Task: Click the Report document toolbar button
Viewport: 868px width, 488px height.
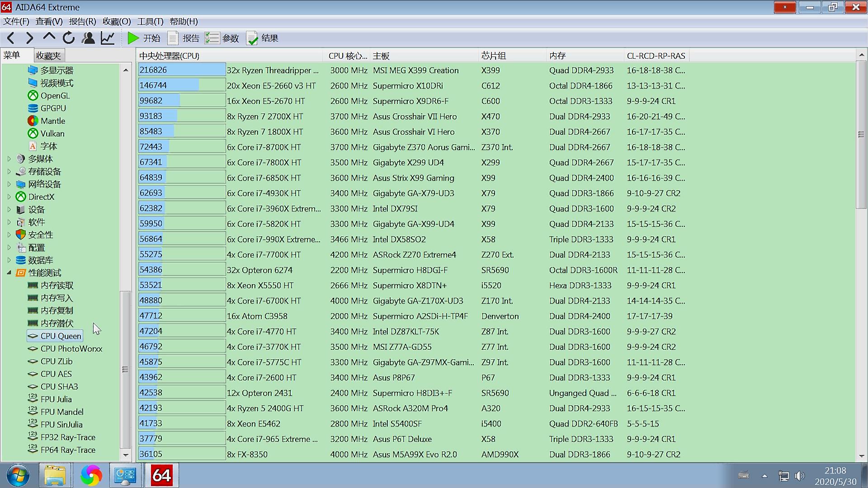Action: point(173,38)
